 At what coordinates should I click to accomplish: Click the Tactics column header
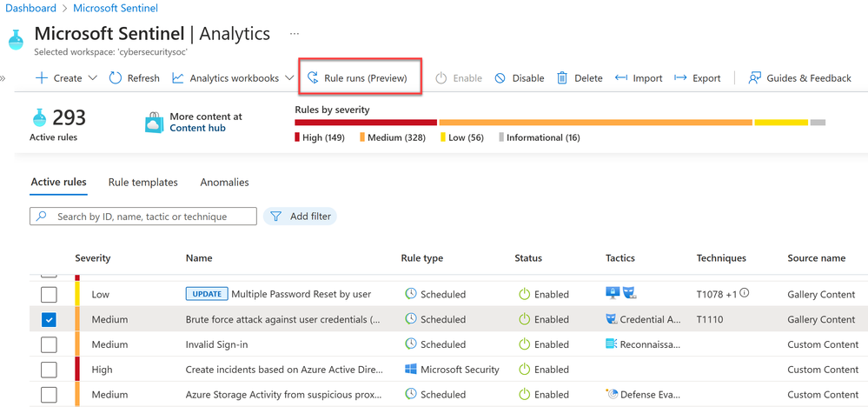(x=620, y=258)
